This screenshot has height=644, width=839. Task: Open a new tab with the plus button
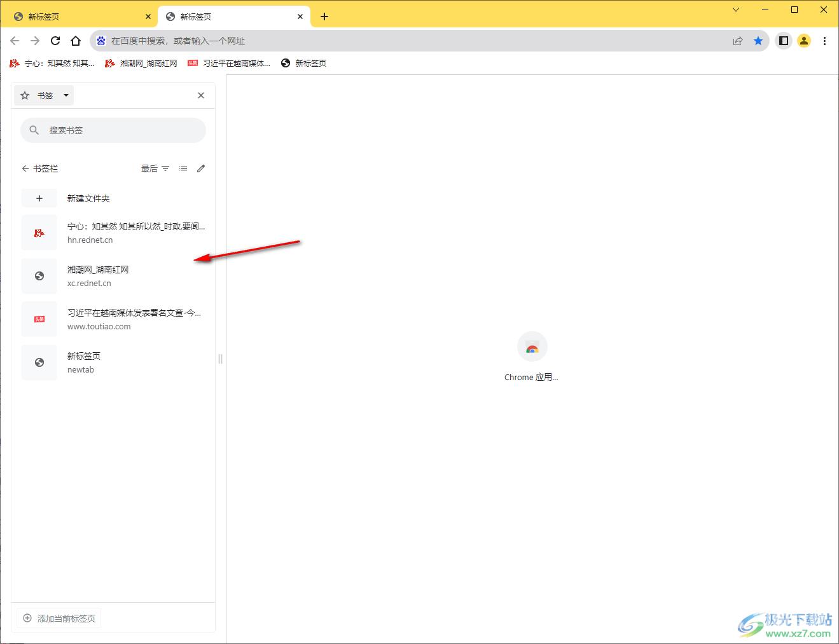(324, 17)
